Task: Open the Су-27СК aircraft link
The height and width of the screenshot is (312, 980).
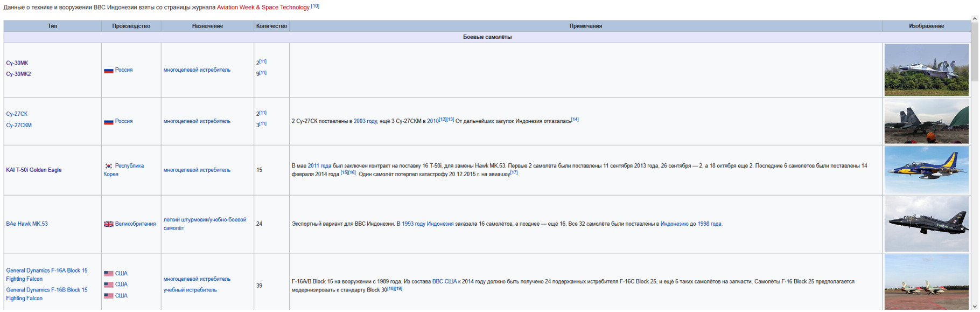Action: 17,114
